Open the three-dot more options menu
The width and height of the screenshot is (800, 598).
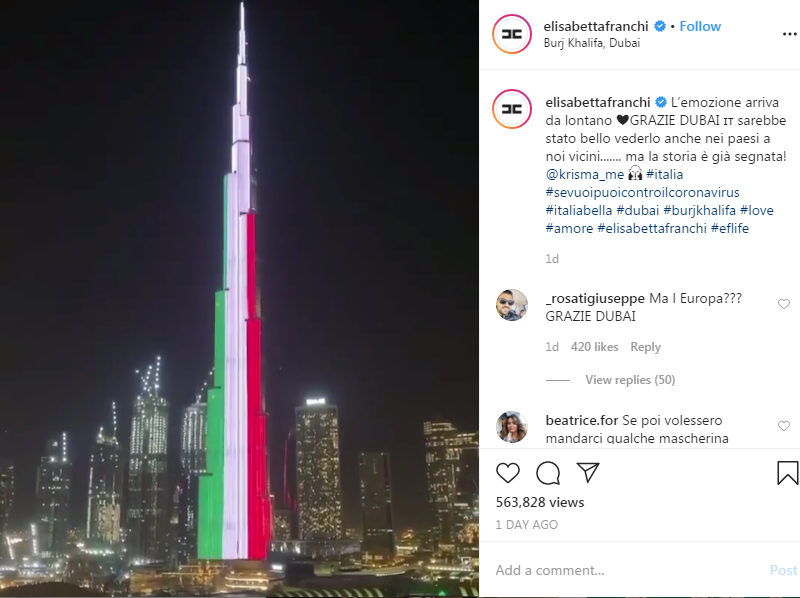tap(789, 34)
